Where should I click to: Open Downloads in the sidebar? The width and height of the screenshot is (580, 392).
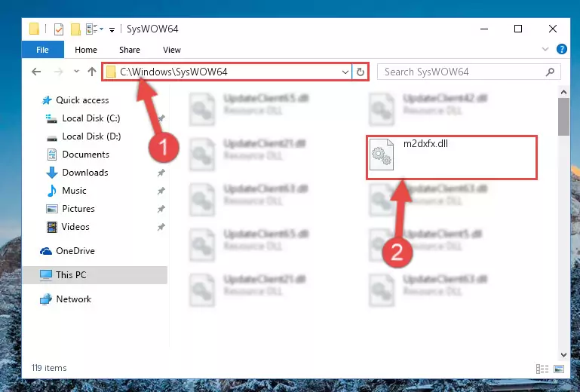point(85,173)
